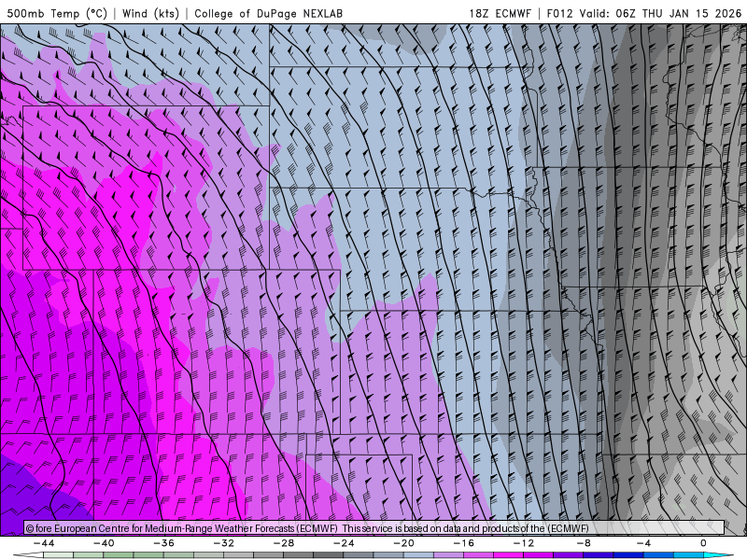
Task: Click the "500mb Temp (°C)" title text
Action: click(57, 13)
